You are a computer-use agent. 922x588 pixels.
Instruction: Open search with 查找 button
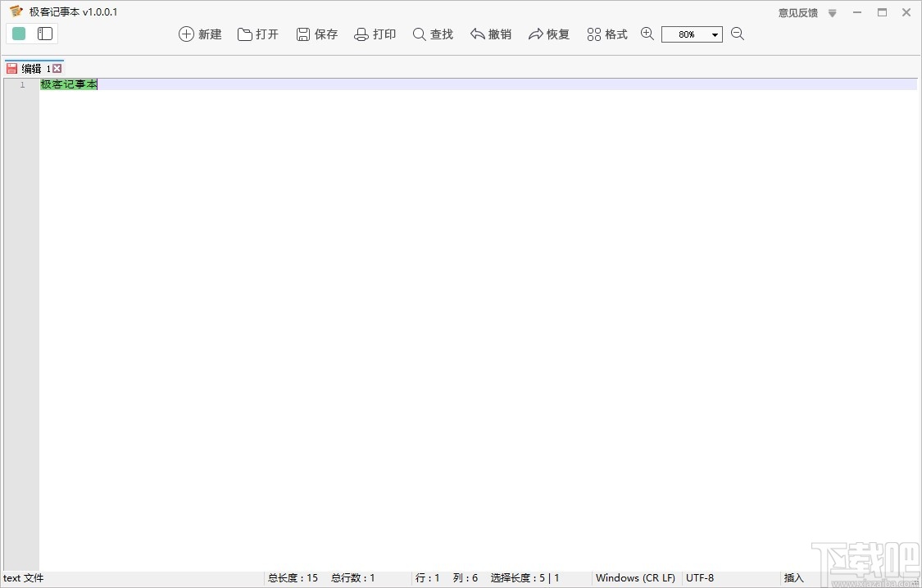(433, 34)
